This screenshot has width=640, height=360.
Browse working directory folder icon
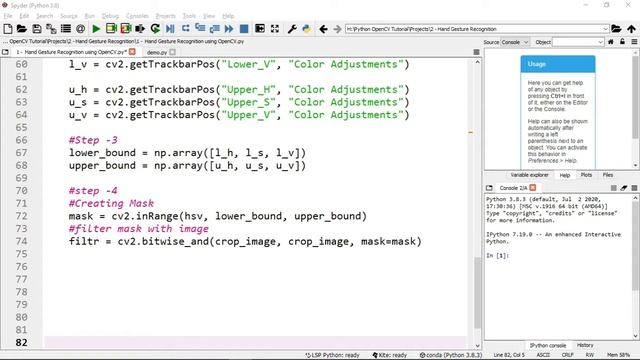point(616,29)
